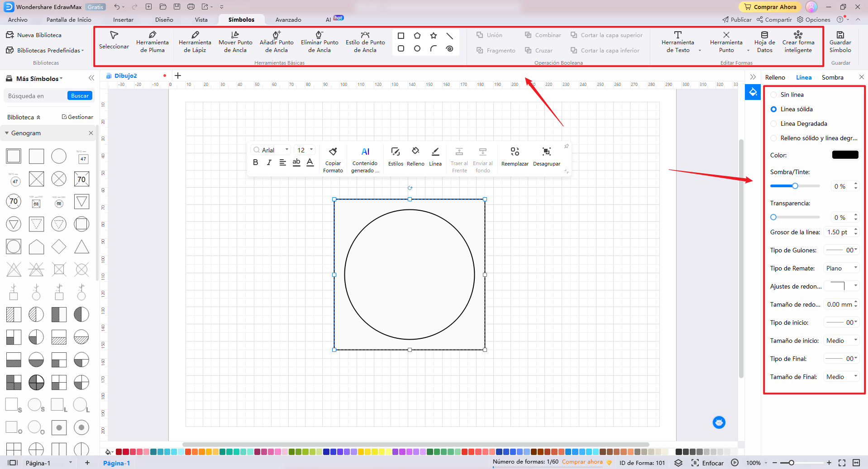
Task: Click the Buscar button
Action: coord(80,96)
